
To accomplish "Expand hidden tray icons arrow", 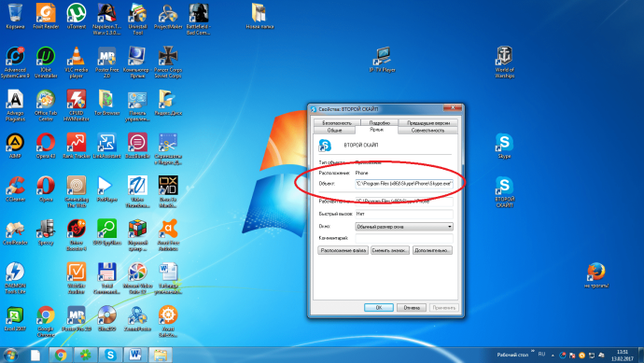I will pos(553,356).
